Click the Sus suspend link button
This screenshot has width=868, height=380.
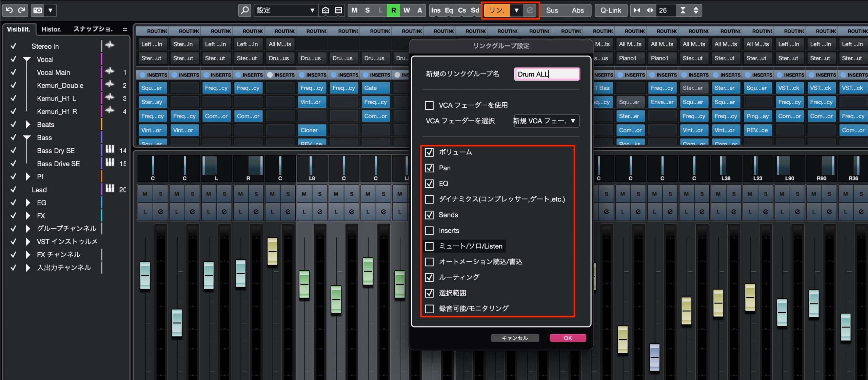click(552, 10)
